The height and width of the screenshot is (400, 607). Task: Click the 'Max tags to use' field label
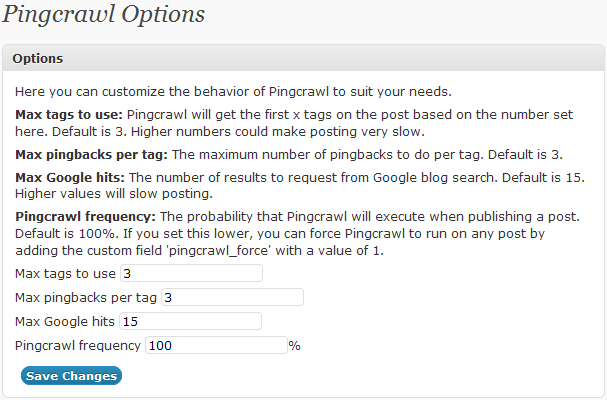click(x=65, y=273)
